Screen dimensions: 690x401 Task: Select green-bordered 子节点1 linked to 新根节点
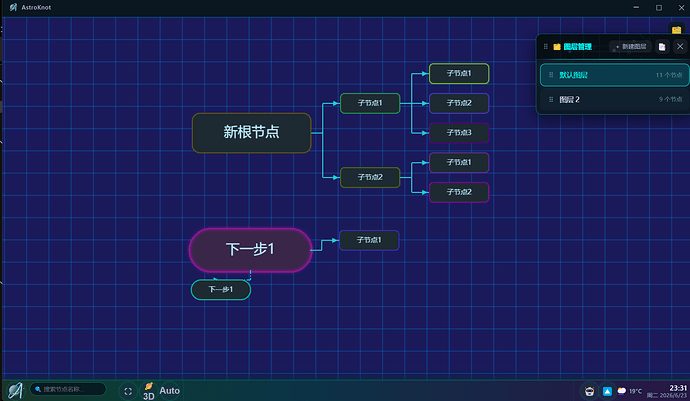click(x=370, y=103)
